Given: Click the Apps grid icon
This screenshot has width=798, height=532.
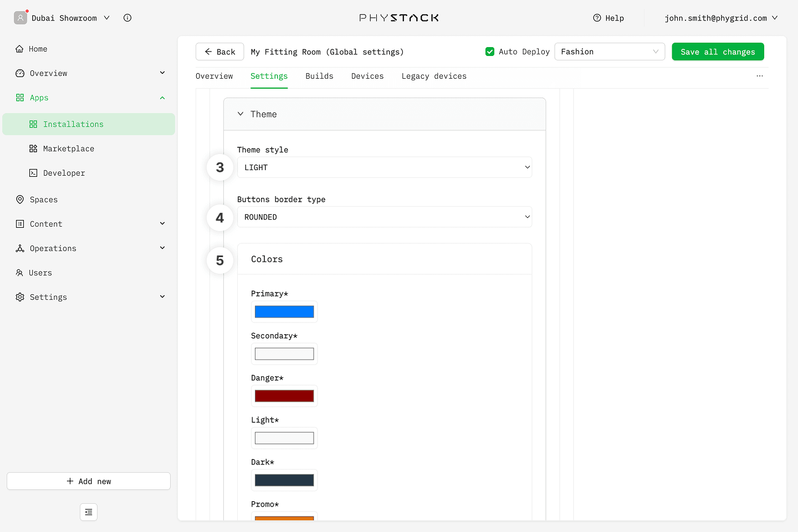Looking at the screenshot, I should click(x=20, y=98).
